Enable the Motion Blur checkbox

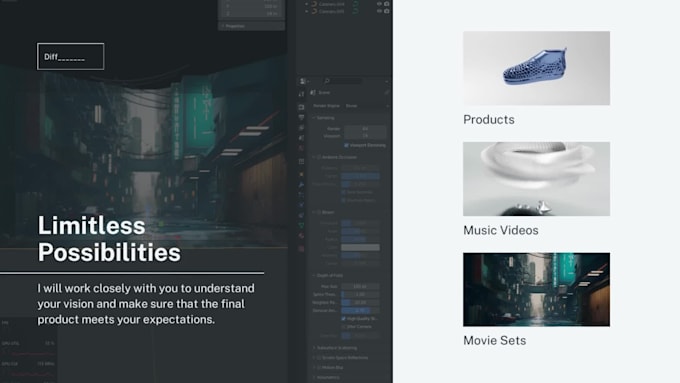point(319,367)
